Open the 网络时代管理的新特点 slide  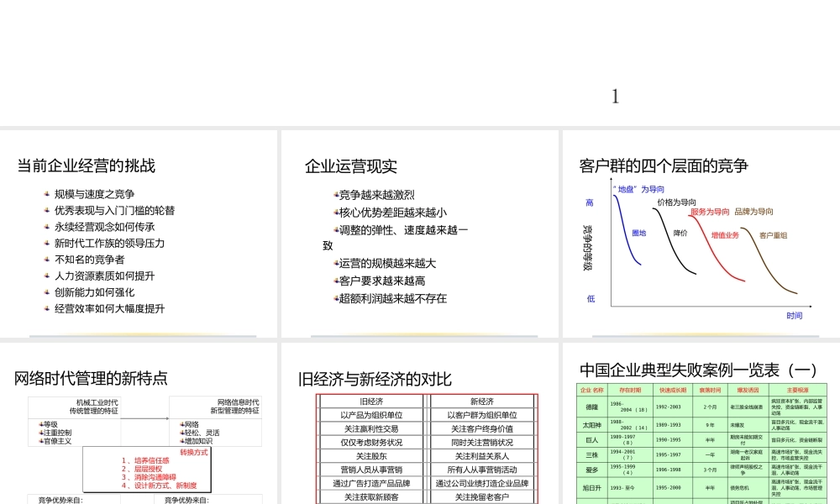[139, 423]
